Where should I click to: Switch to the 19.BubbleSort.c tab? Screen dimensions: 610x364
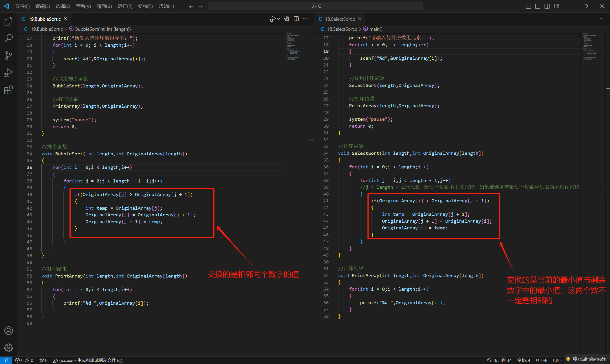tap(44, 19)
